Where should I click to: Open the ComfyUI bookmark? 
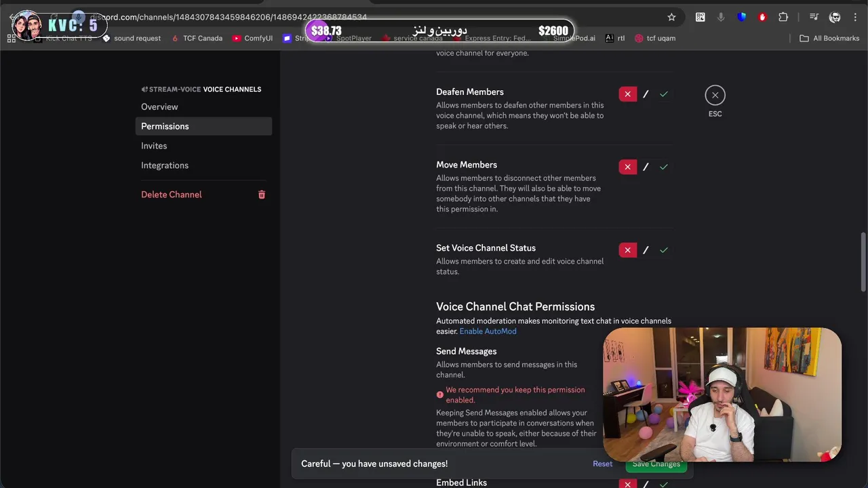(x=252, y=39)
